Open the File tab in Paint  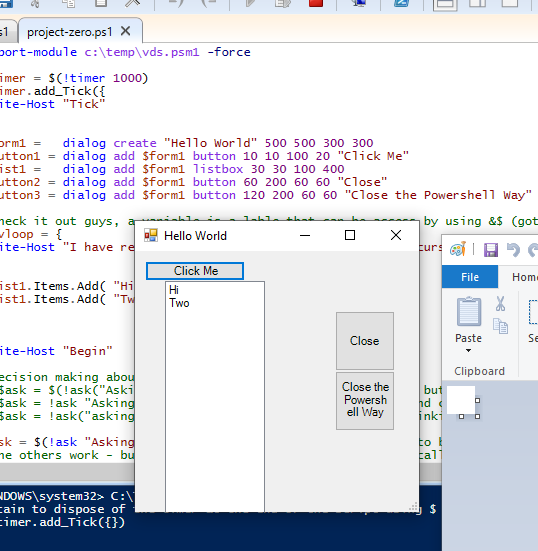[470, 277]
